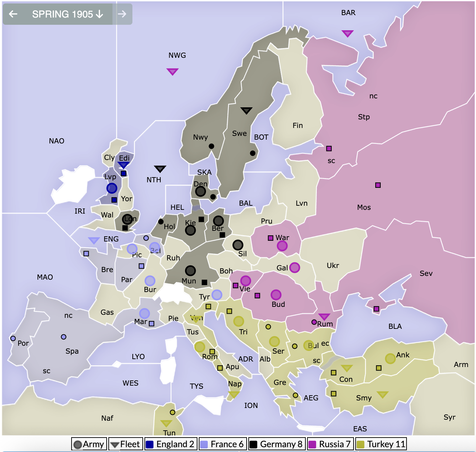Click the German fleet in Skagerrak near Sweden
The image size is (476, 452).
point(247,110)
